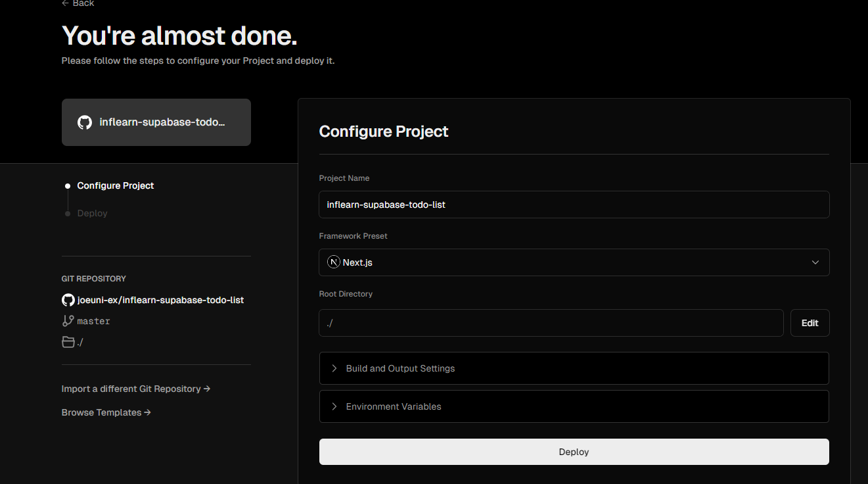
Task: Focus the Root Directory field
Action: point(551,323)
